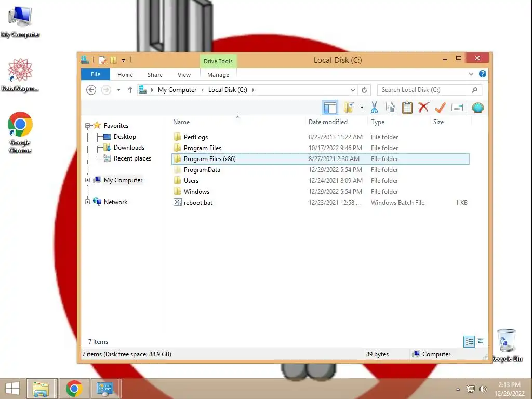Go up one folder level arrow
This screenshot has width=532, height=399.
[x=130, y=90]
